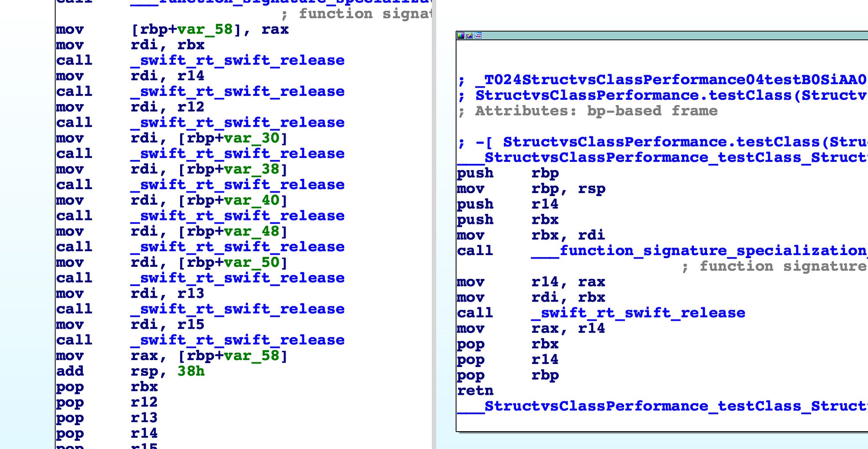Click the 'retn' instruction
Image resolution: width=868 pixels, height=449 pixels.
[475, 391]
